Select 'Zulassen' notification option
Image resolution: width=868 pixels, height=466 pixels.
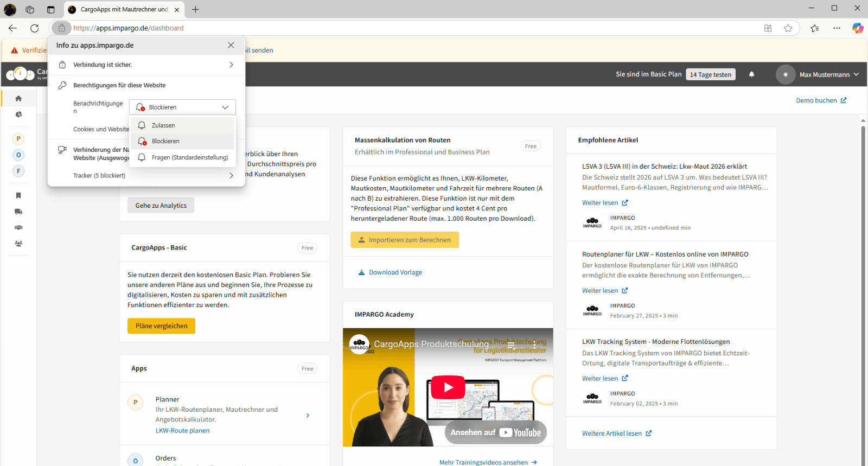[x=183, y=125]
